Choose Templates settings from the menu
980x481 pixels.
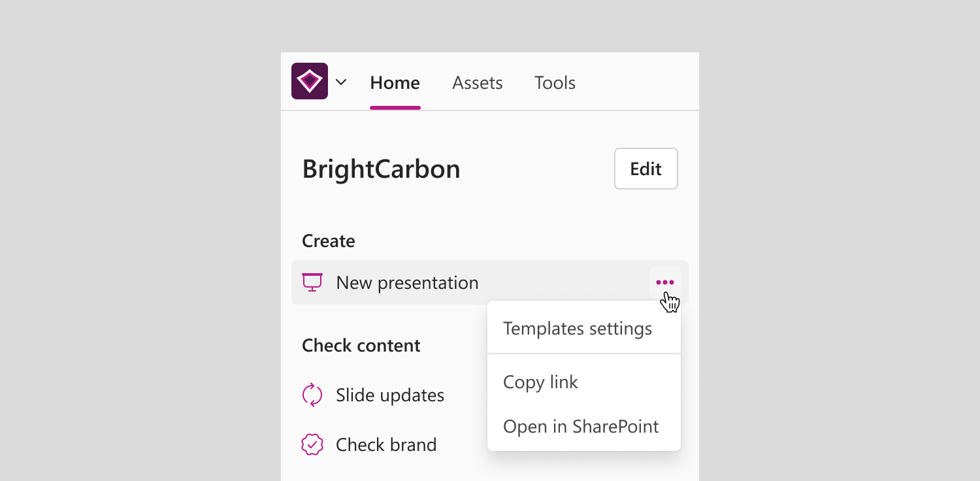click(584, 328)
